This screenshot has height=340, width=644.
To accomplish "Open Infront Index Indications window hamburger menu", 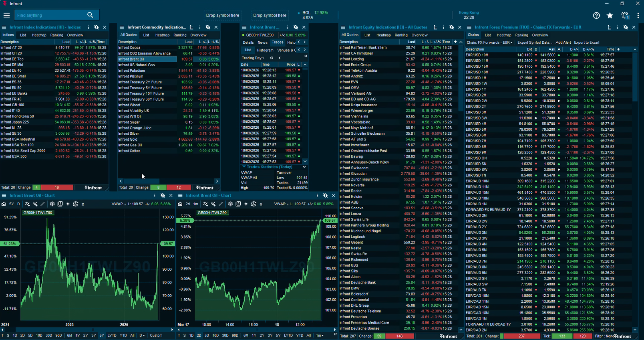I will [x=4, y=27].
